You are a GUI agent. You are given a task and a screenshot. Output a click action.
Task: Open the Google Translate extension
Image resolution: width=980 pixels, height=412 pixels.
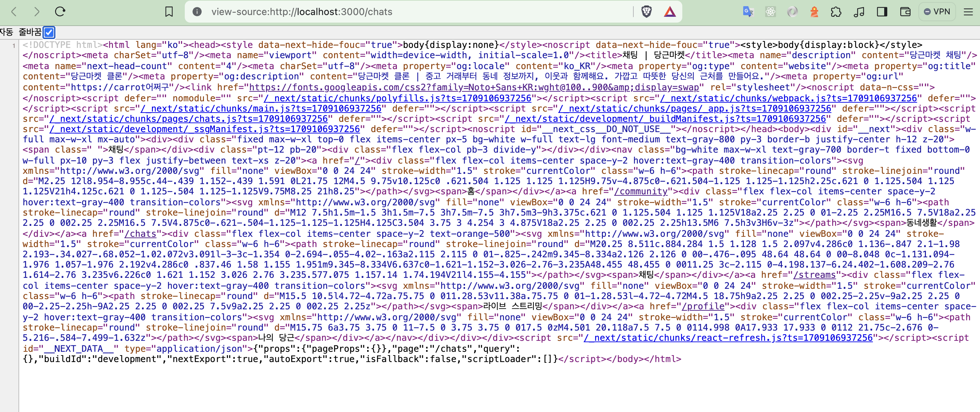pos(748,12)
